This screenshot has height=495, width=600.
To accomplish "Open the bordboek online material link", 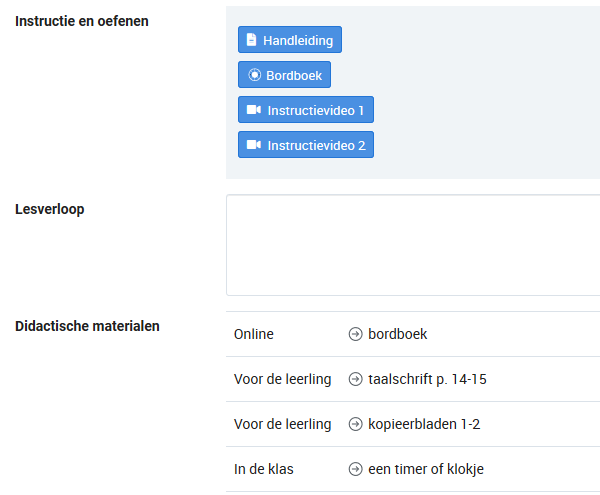I will 397,334.
